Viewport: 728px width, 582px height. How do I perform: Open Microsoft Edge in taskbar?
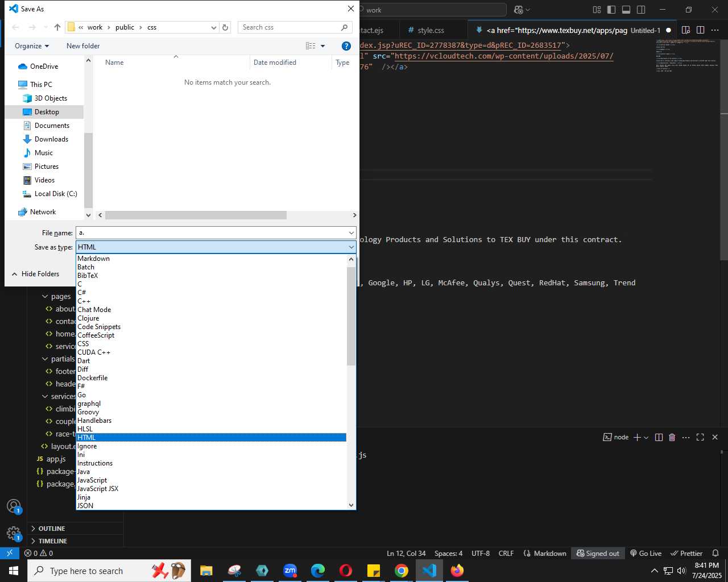(318, 571)
